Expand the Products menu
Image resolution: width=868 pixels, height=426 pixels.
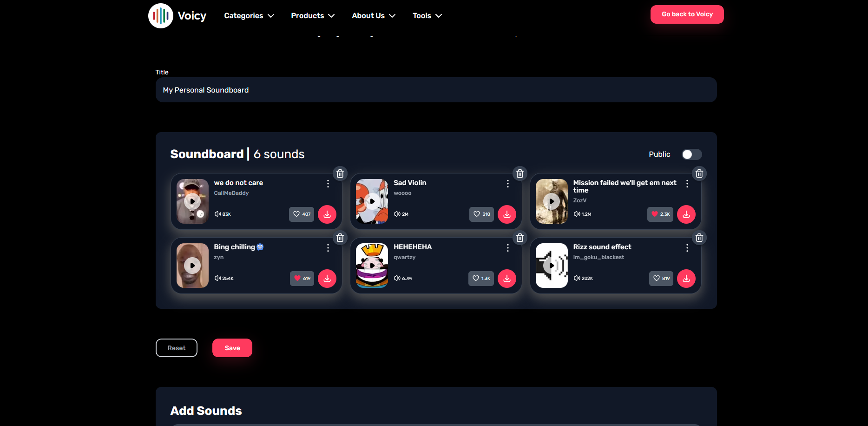coord(312,15)
